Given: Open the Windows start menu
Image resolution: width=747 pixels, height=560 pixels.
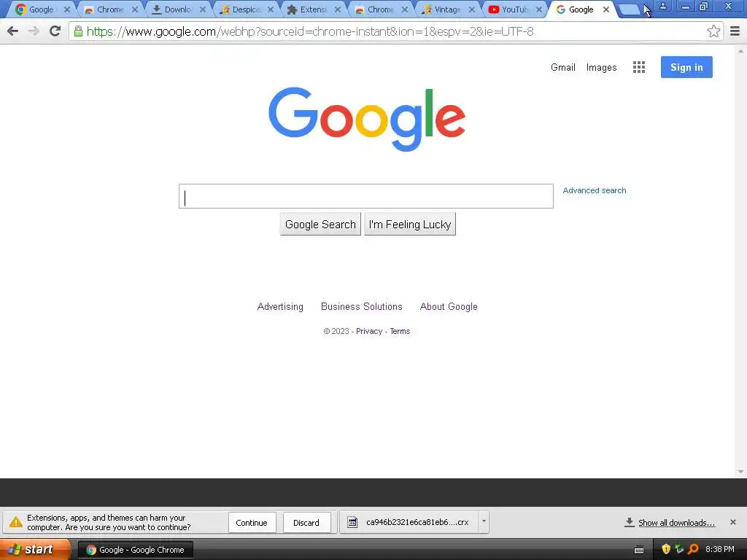Looking at the screenshot, I should click(35, 549).
